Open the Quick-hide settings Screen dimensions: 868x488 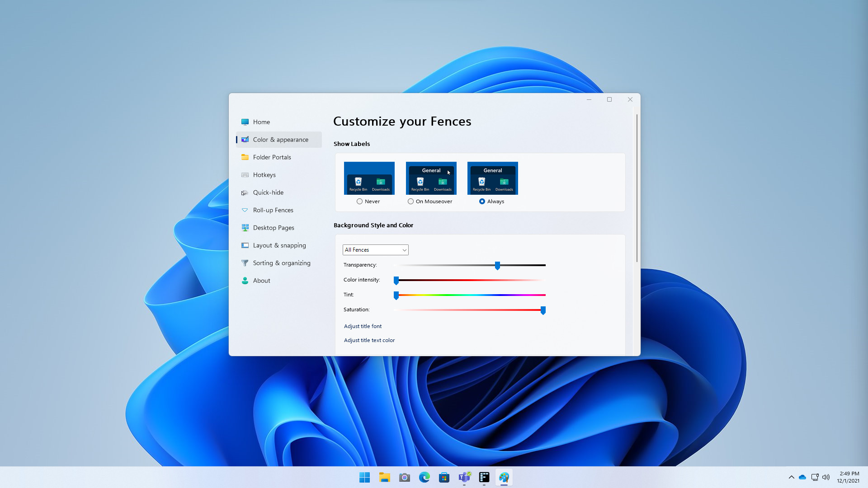pos(269,192)
